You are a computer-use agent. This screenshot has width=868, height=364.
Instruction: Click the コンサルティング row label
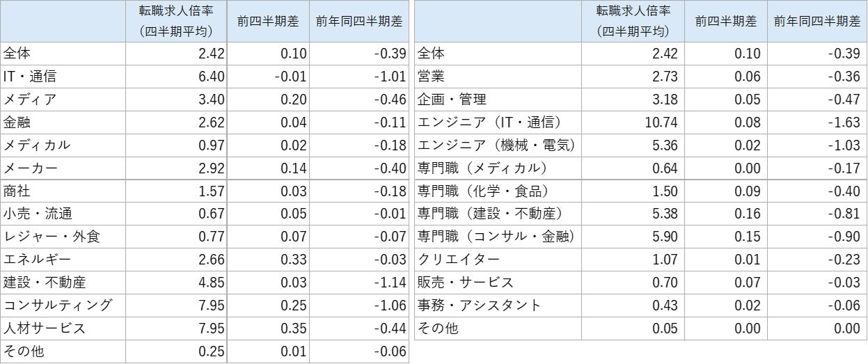click(58, 306)
